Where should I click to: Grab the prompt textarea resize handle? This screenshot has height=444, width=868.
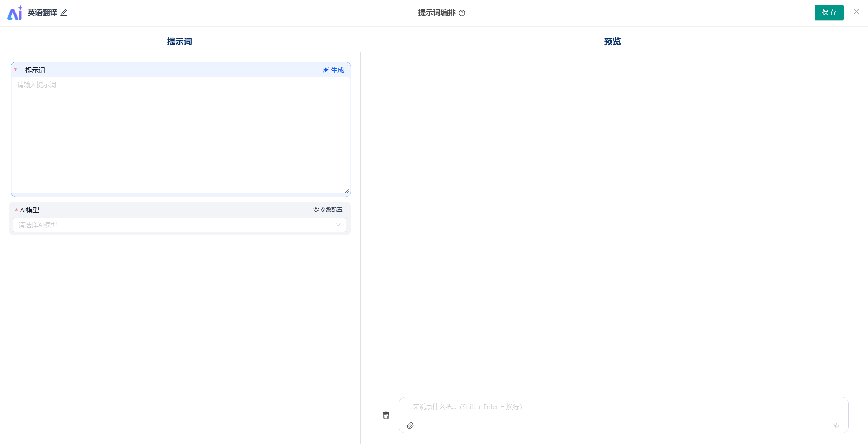click(x=347, y=191)
